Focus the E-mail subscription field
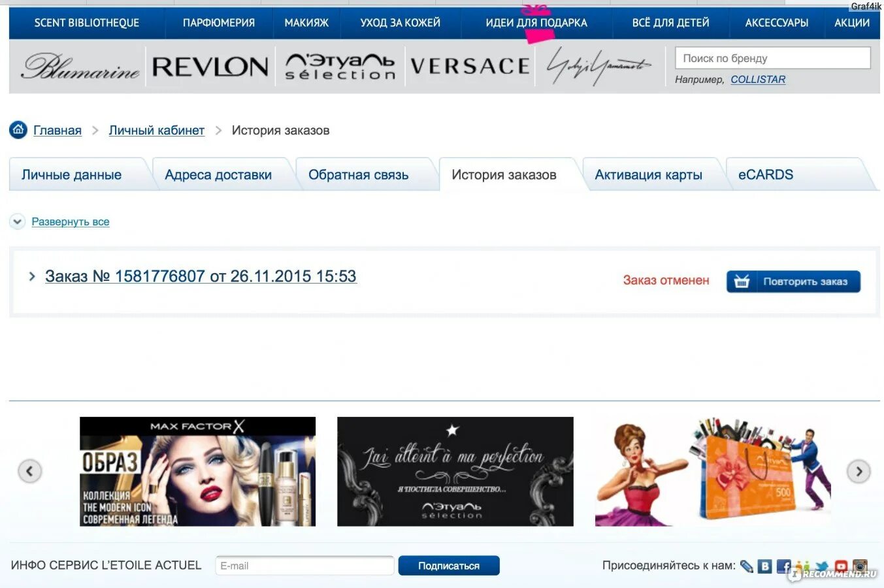This screenshot has height=588, width=884. point(304,566)
